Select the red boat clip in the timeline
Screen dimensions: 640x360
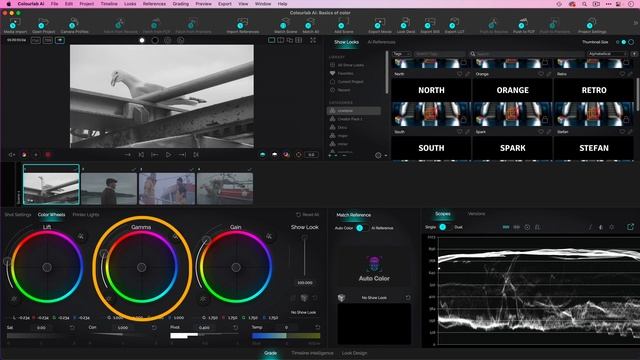(225, 188)
